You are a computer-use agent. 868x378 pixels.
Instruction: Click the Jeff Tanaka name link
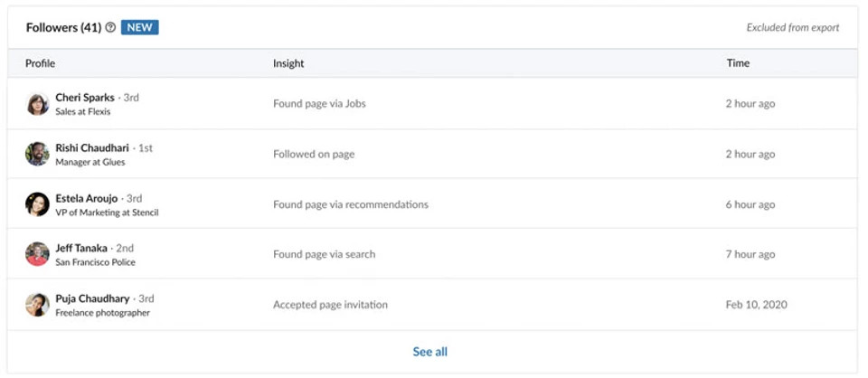tap(81, 248)
